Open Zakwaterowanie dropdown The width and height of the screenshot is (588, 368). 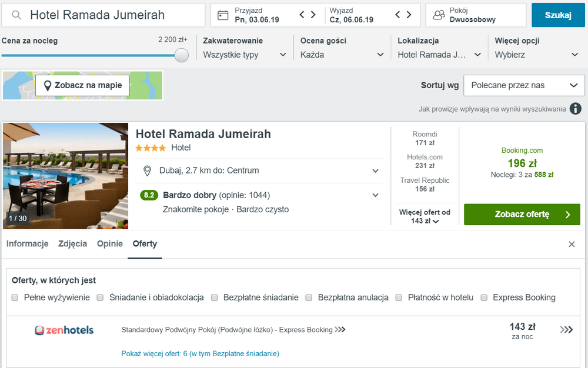(x=245, y=55)
